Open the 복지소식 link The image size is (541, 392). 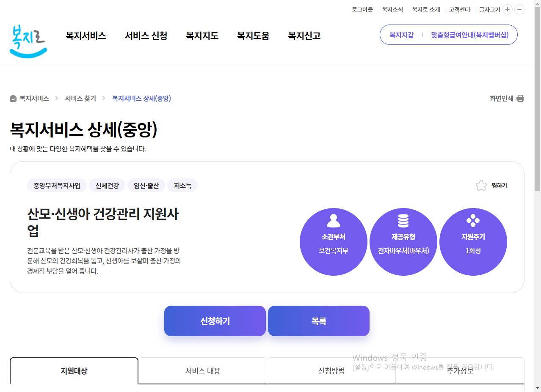[392, 9]
